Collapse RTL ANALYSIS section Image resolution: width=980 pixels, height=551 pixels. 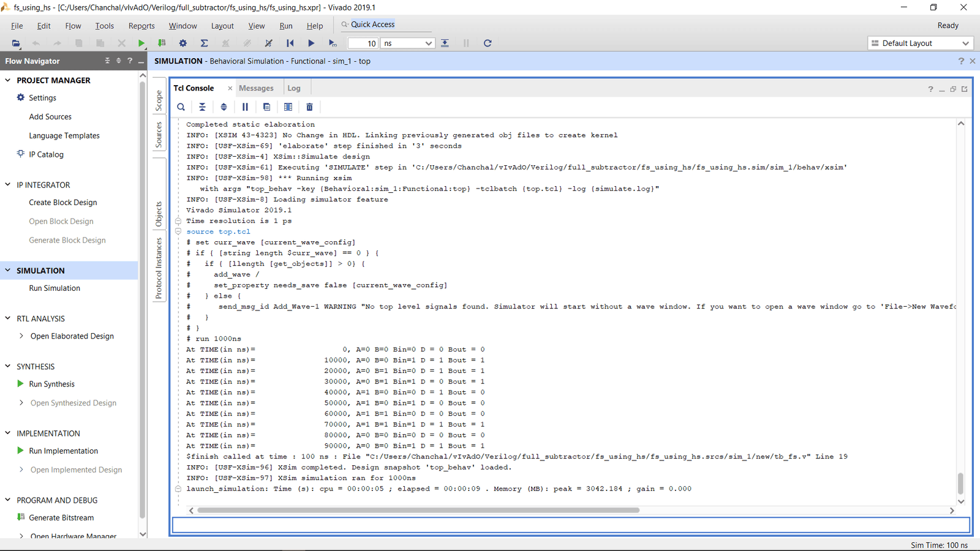coord(8,318)
